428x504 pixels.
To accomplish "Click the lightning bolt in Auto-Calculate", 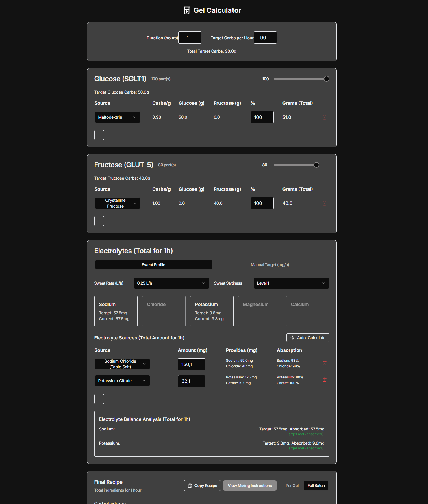I will (x=292, y=338).
